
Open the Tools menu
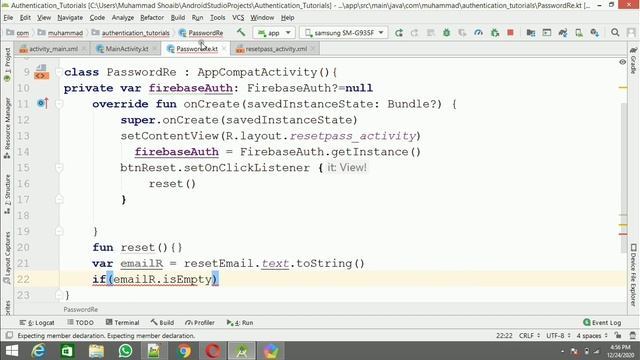click(x=218, y=18)
